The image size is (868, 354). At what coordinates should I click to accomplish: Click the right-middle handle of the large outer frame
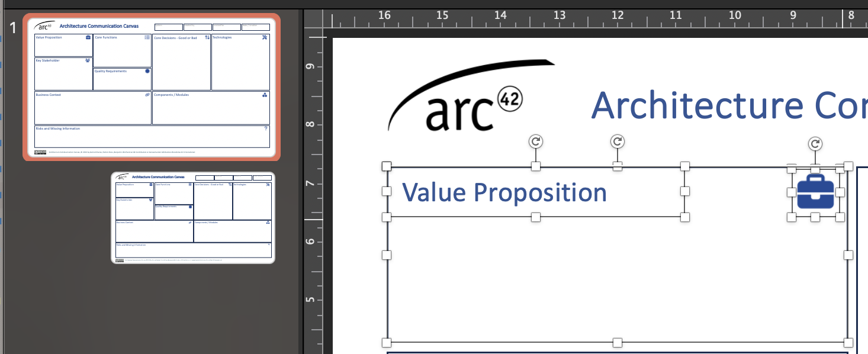848,255
